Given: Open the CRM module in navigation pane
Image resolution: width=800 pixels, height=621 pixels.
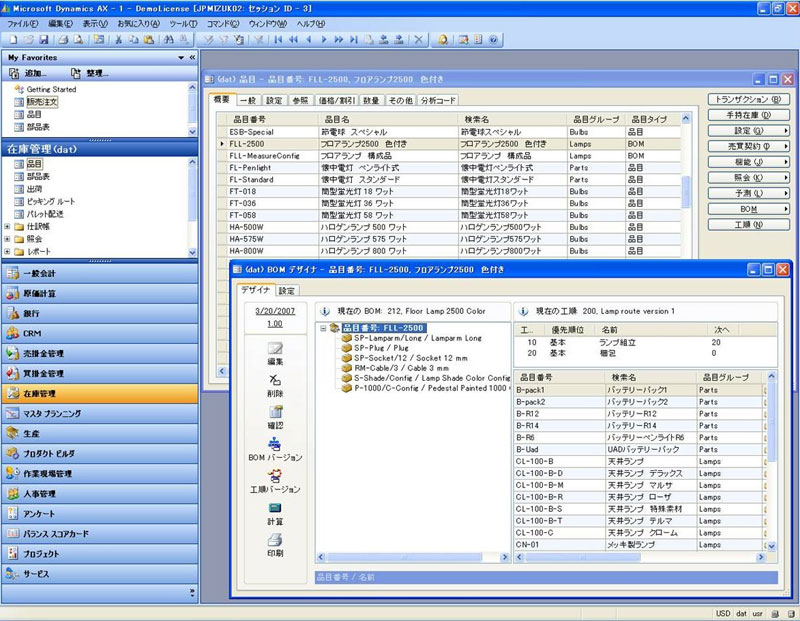Looking at the screenshot, I should (x=100, y=333).
